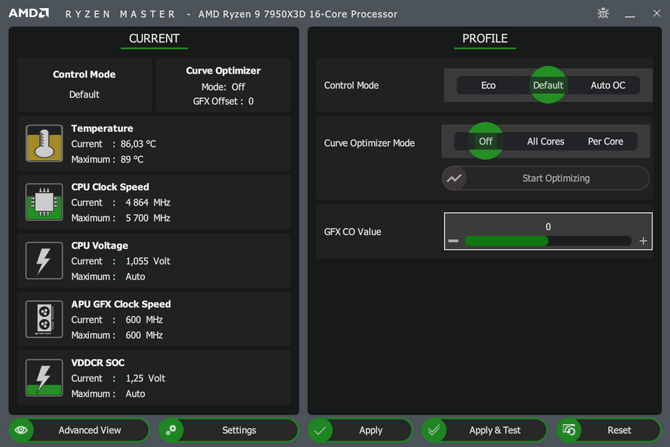Screen dimensions: 670x447
Task: Click the checkmark icon on Apply button
Action: [320, 430]
